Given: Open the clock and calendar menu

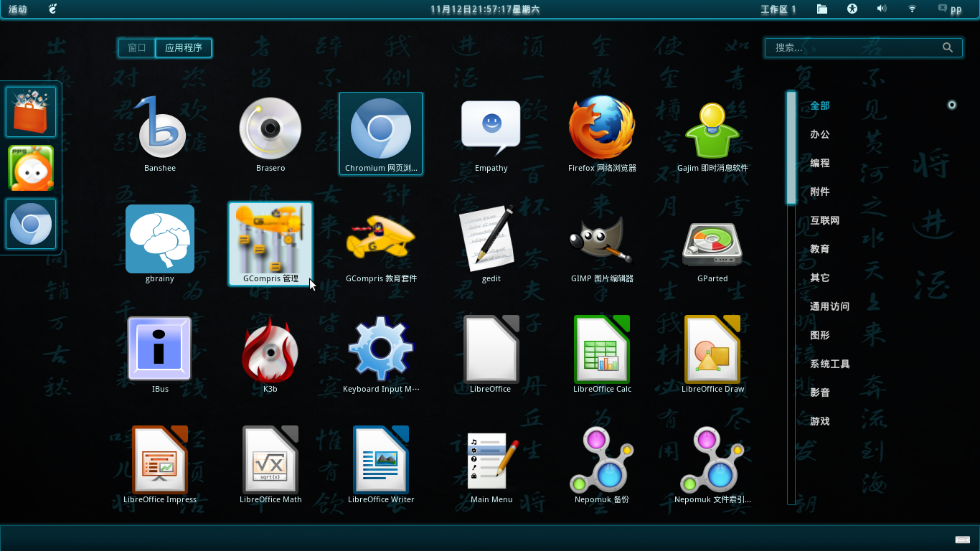Looking at the screenshot, I should (485, 9).
